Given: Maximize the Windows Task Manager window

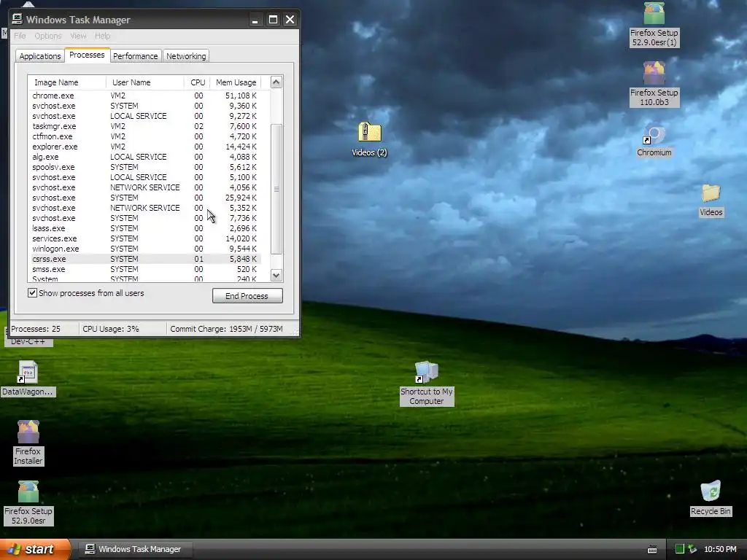Looking at the screenshot, I should [273, 20].
